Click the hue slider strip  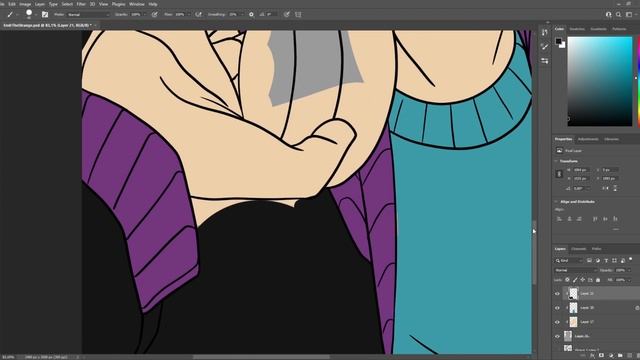point(638,81)
